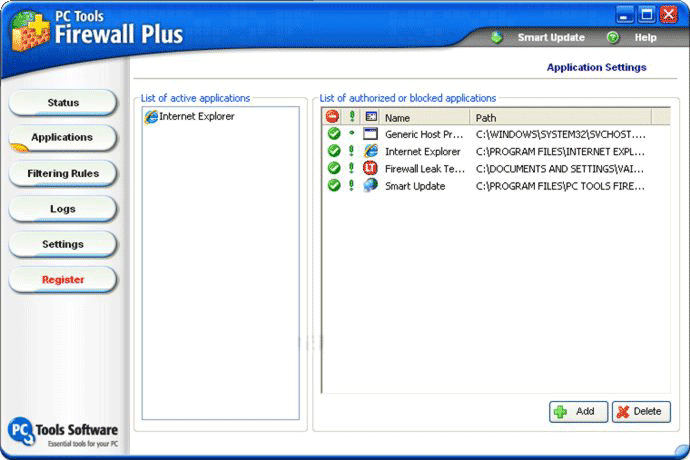Open the Help link

645,37
